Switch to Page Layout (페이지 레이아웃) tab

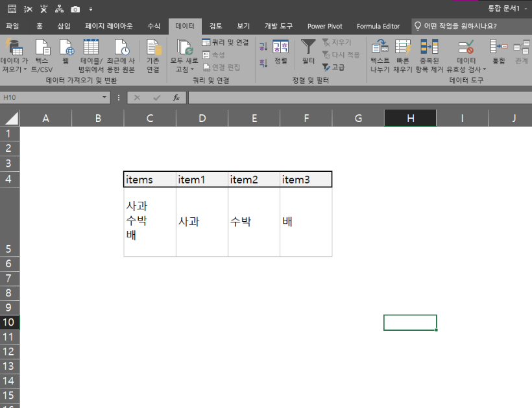[108, 26]
